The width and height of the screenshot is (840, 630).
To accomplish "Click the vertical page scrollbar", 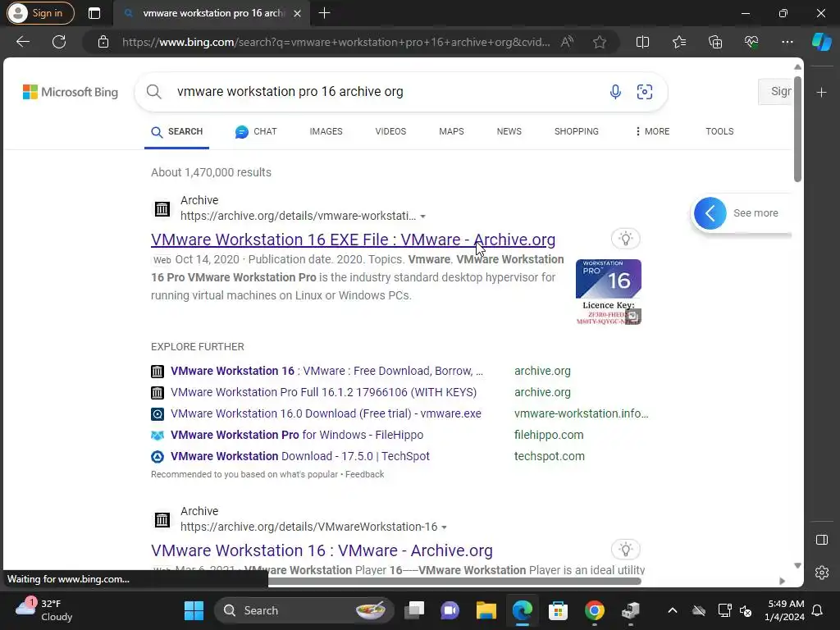I will pyautogui.click(x=797, y=129).
